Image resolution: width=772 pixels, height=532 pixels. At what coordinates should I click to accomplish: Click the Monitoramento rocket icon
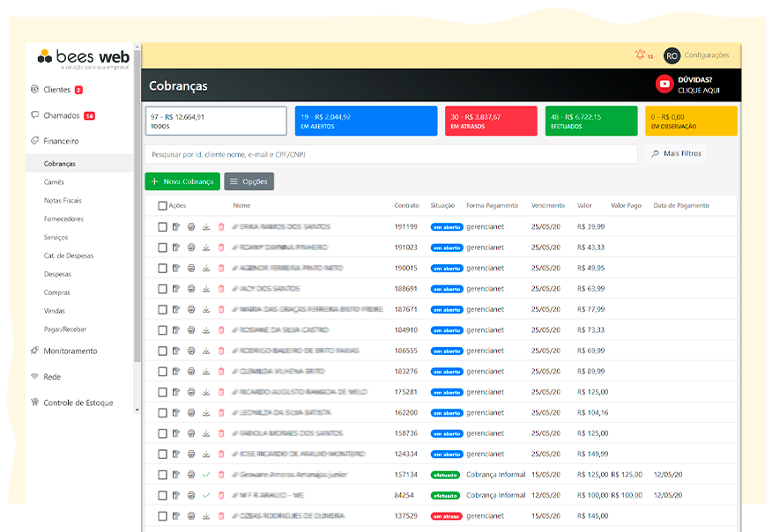point(34,351)
